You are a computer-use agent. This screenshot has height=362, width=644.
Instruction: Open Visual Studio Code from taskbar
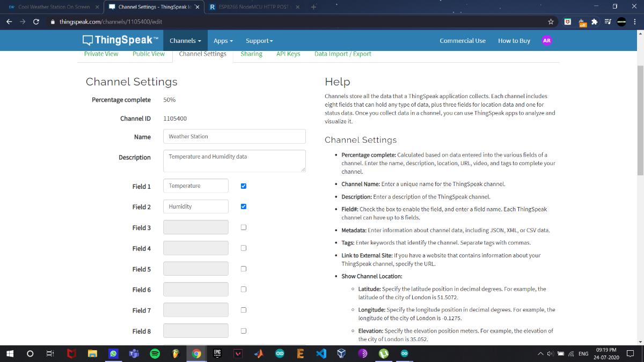click(321, 353)
